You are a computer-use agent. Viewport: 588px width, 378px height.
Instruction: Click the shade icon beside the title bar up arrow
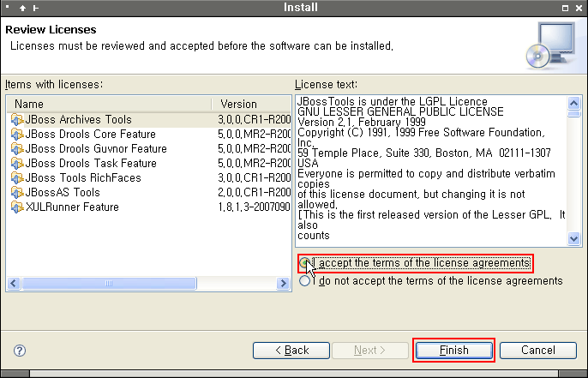[x=36, y=8]
